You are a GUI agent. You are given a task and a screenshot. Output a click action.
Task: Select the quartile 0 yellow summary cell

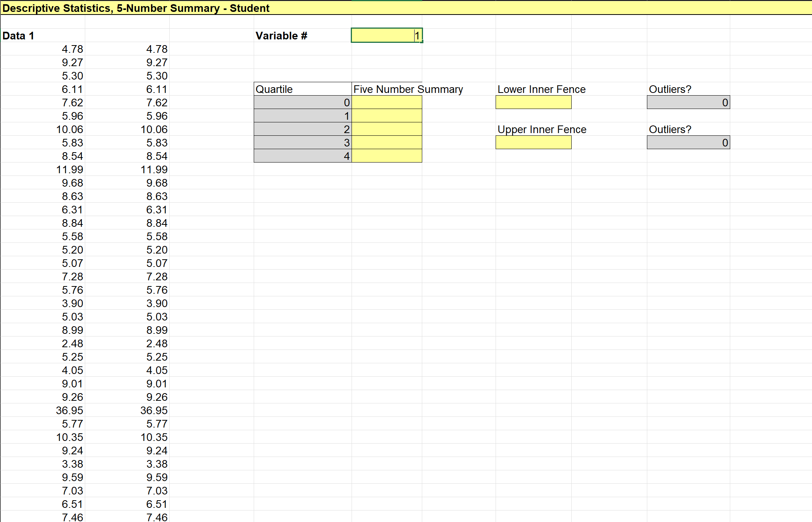386,102
